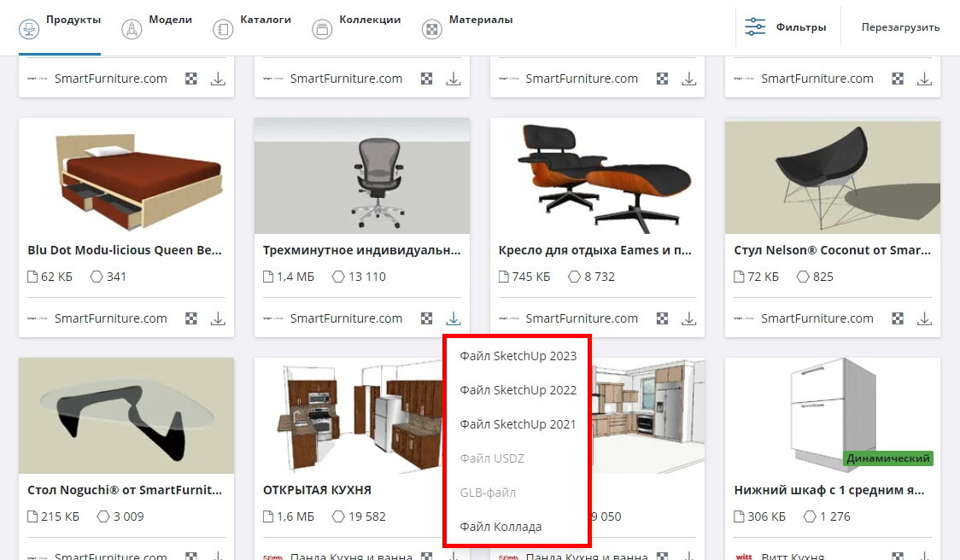
Task: Download model in top-row first card
Action: coord(218,79)
